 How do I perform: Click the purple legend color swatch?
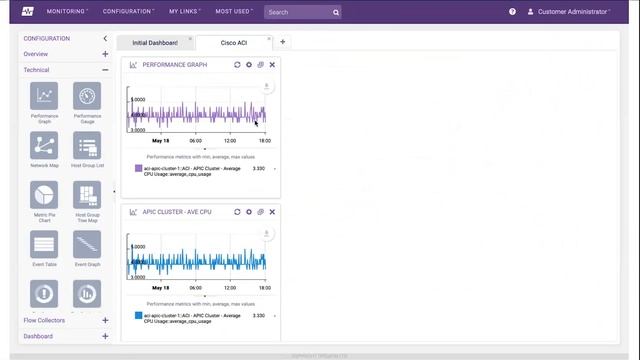click(138, 168)
